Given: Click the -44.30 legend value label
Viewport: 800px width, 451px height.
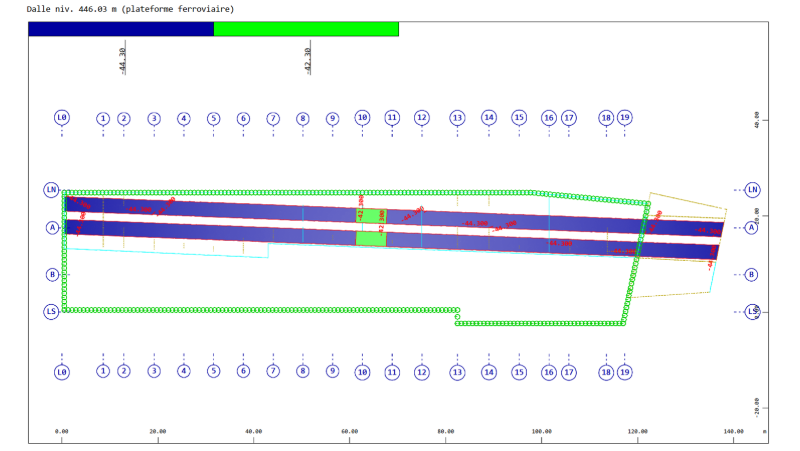Looking at the screenshot, I should (122, 61).
